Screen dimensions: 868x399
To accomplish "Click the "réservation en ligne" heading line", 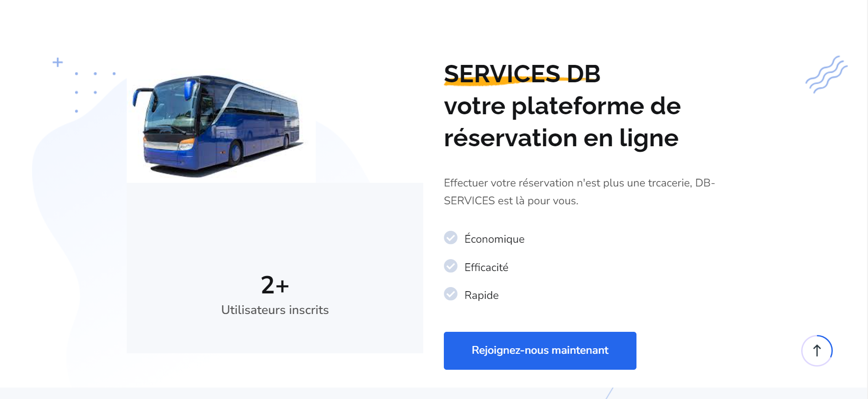I will 561,138.
